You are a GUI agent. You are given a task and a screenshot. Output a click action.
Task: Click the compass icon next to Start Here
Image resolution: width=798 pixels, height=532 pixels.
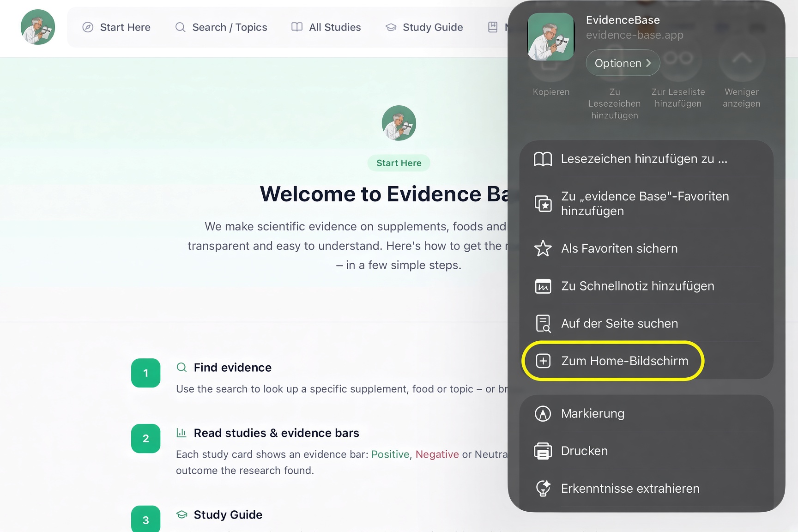click(x=88, y=27)
